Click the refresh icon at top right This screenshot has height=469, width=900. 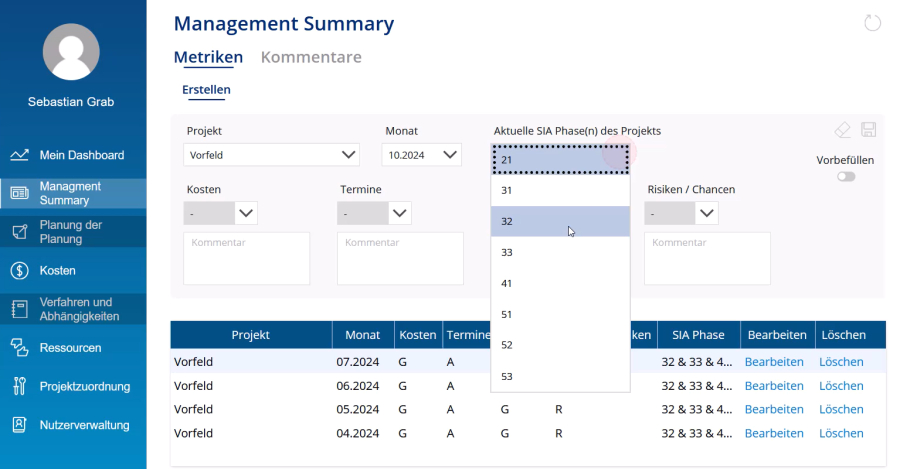pyautogui.click(x=872, y=23)
